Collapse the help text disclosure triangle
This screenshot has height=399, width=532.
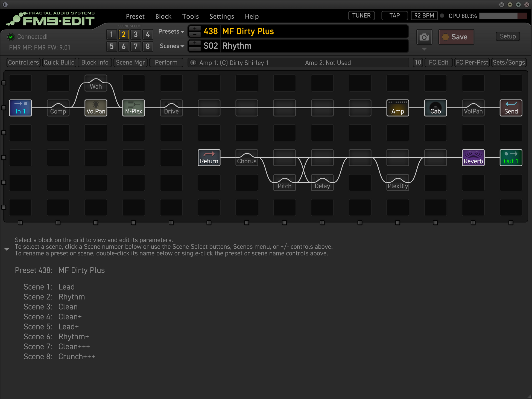(7, 249)
